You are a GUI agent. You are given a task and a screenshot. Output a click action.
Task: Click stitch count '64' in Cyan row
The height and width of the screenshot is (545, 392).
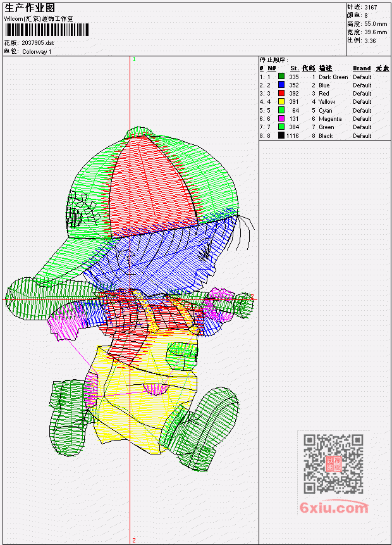[295, 111]
